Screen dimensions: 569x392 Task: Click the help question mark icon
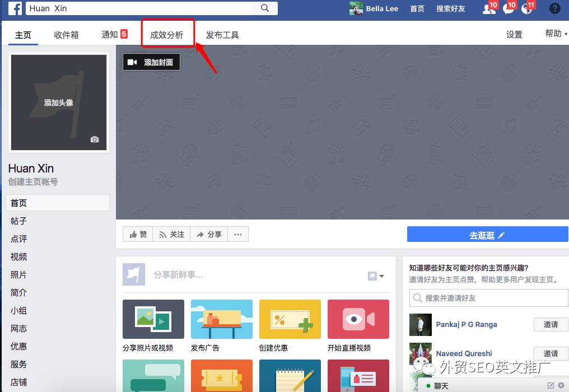[555, 8]
